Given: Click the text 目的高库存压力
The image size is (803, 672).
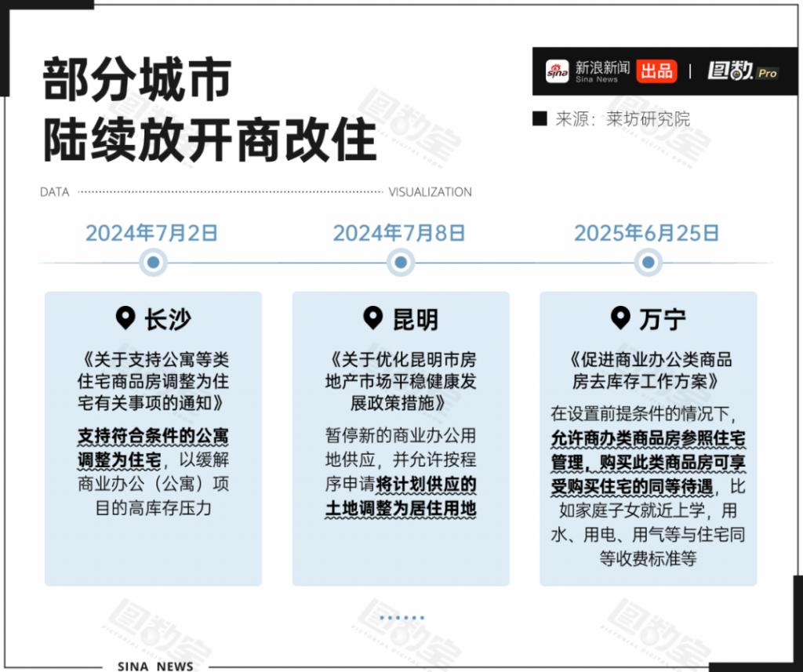Looking at the screenshot, I should [153, 508].
